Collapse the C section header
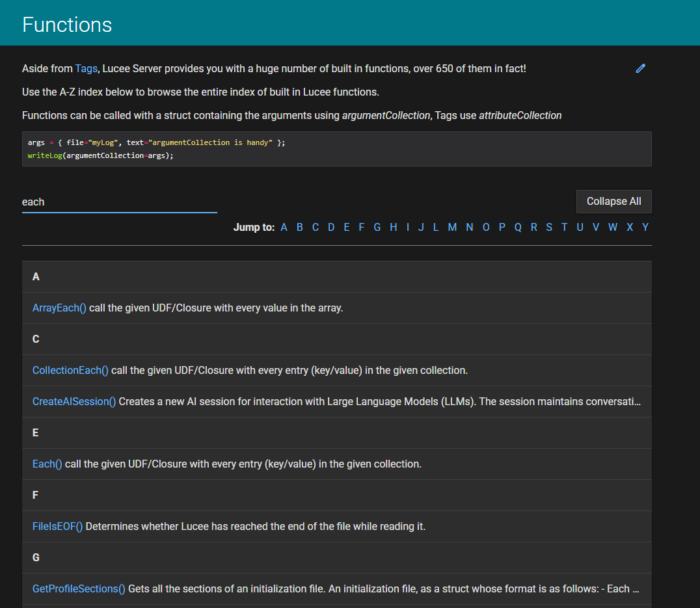 [x=336, y=339]
